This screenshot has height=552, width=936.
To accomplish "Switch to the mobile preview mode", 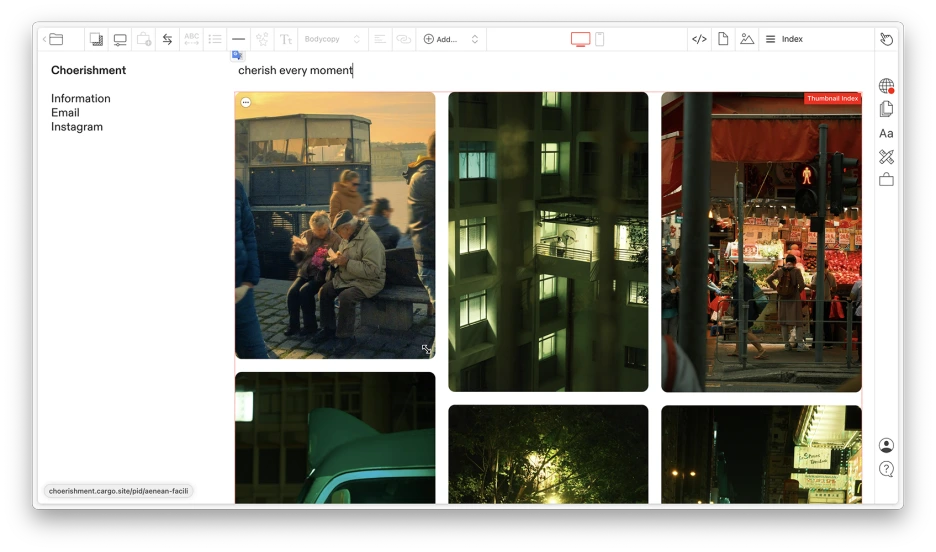I will tap(600, 39).
